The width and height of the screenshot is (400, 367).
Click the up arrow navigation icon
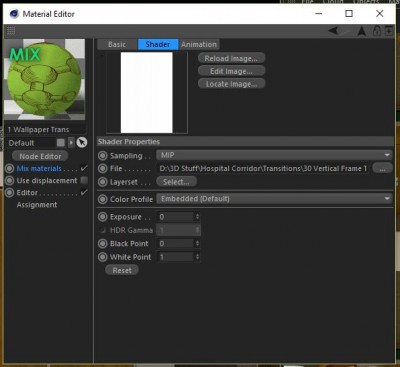click(x=362, y=31)
